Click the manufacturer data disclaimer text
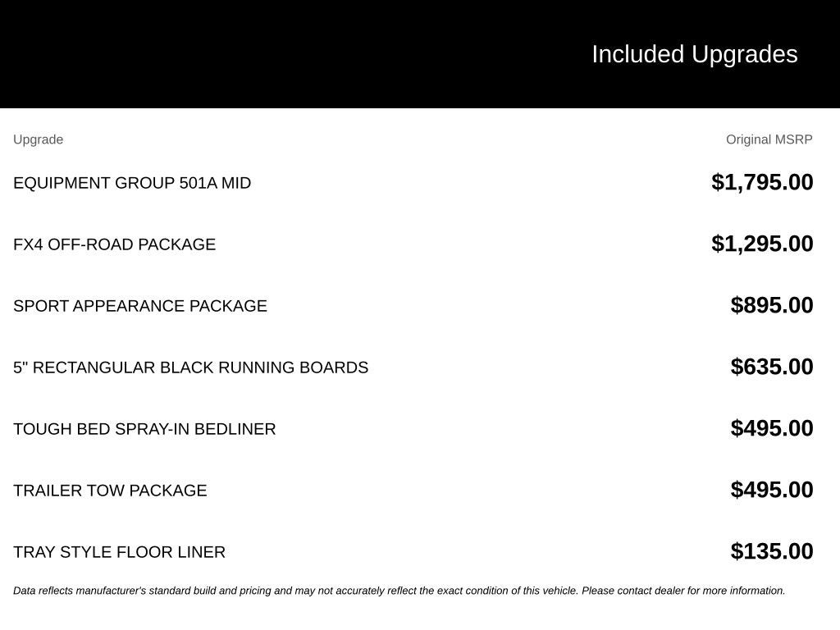 click(x=399, y=591)
